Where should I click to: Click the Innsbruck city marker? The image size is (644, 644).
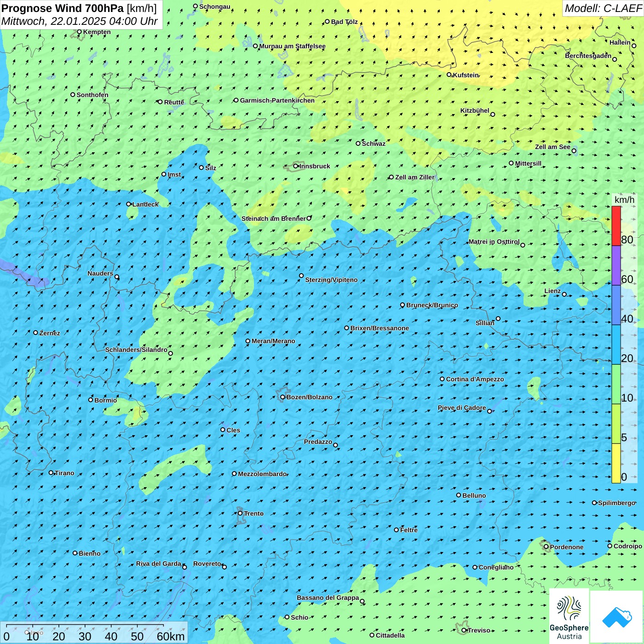click(296, 166)
